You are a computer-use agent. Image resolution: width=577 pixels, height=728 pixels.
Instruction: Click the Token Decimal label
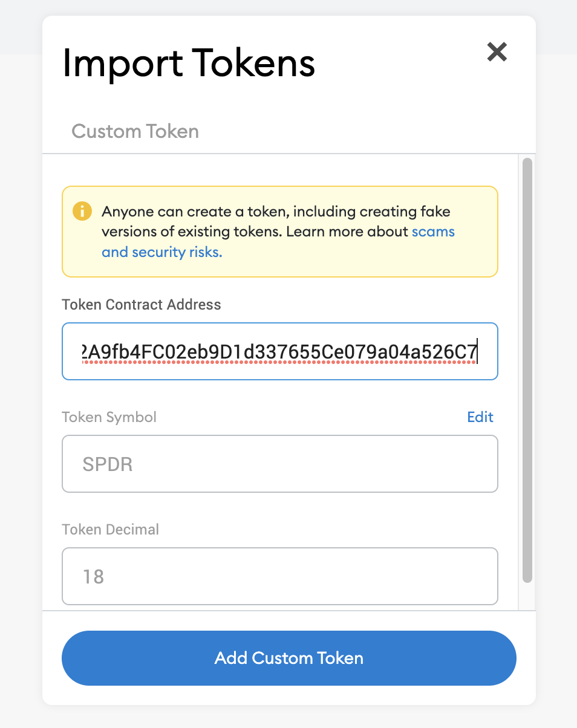click(110, 529)
